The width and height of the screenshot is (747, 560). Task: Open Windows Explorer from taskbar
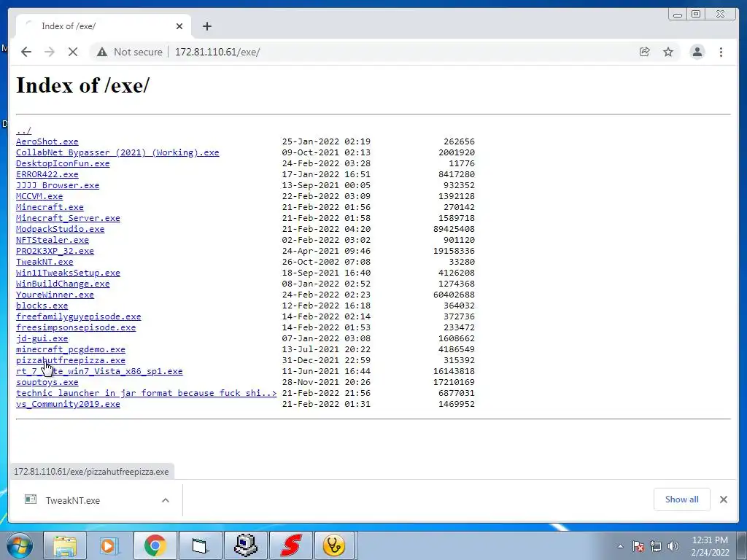65,545
